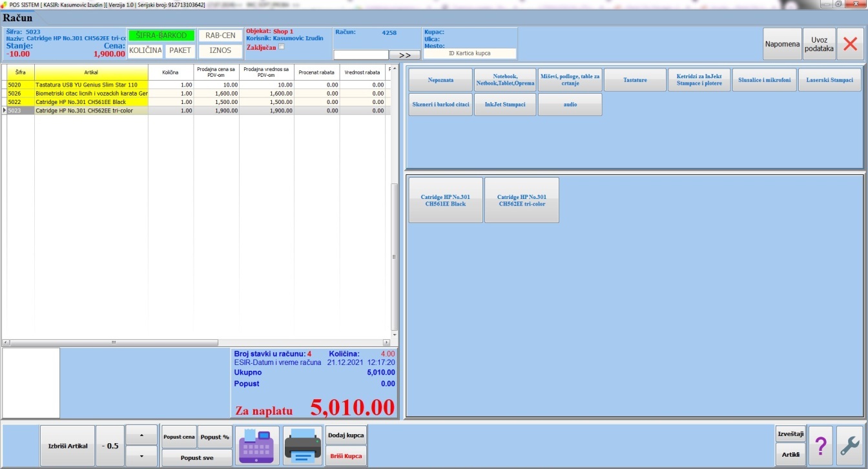Click the red X close icon
868x469 pixels.
(850, 45)
